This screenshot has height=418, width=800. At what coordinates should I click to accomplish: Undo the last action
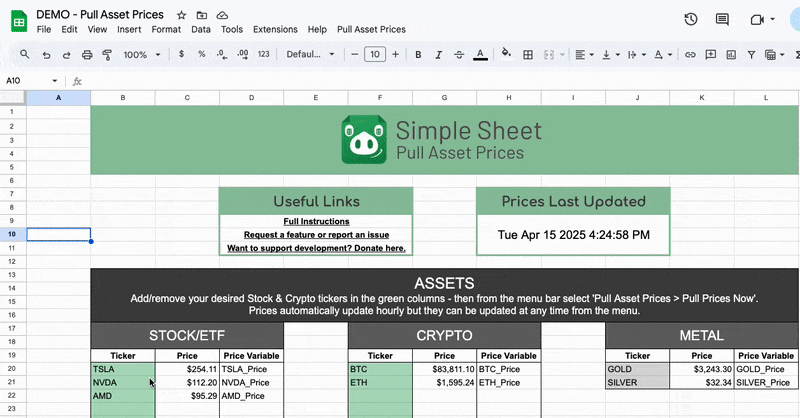tap(46, 55)
